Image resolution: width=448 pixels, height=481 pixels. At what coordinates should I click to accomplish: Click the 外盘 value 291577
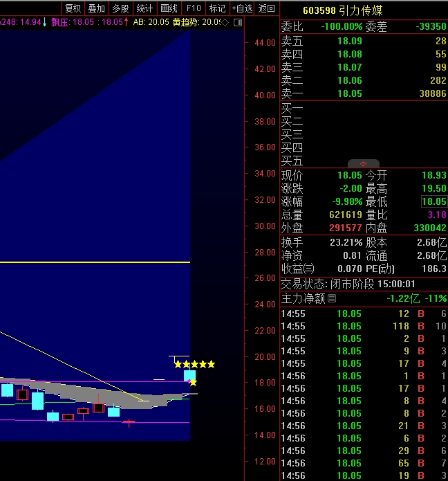(346, 228)
